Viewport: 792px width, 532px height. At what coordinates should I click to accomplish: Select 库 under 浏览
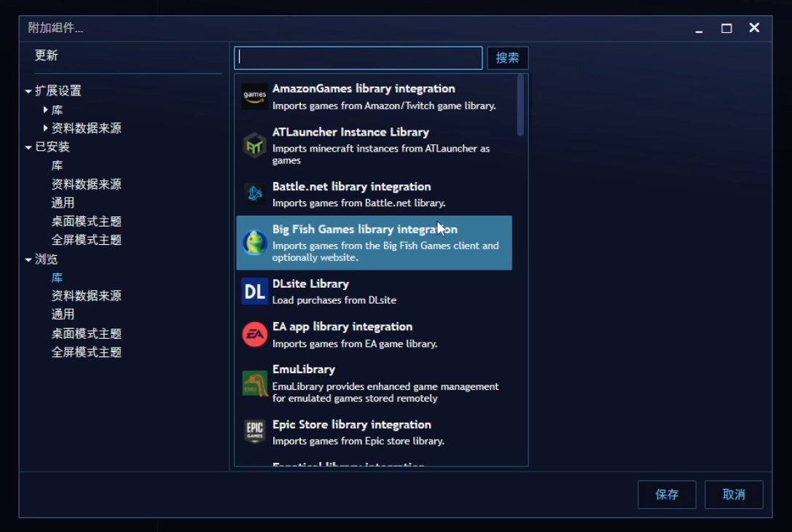pyautogui.click(x=57, y=278)
